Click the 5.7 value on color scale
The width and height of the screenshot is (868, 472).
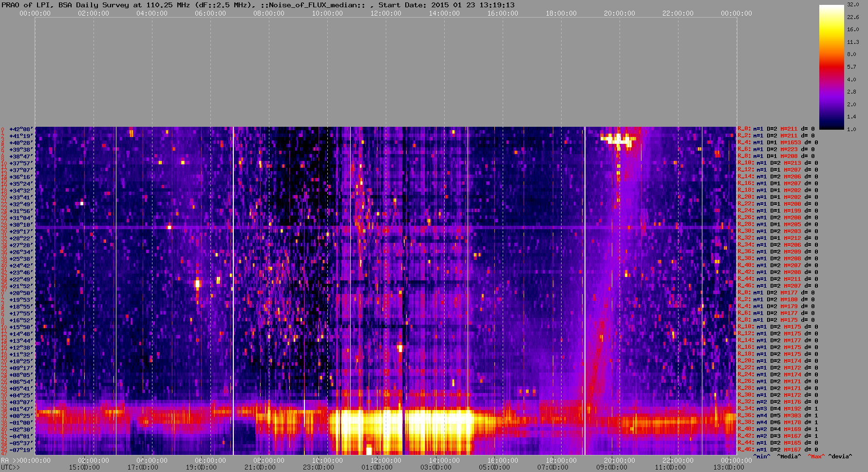coord(851,67)
